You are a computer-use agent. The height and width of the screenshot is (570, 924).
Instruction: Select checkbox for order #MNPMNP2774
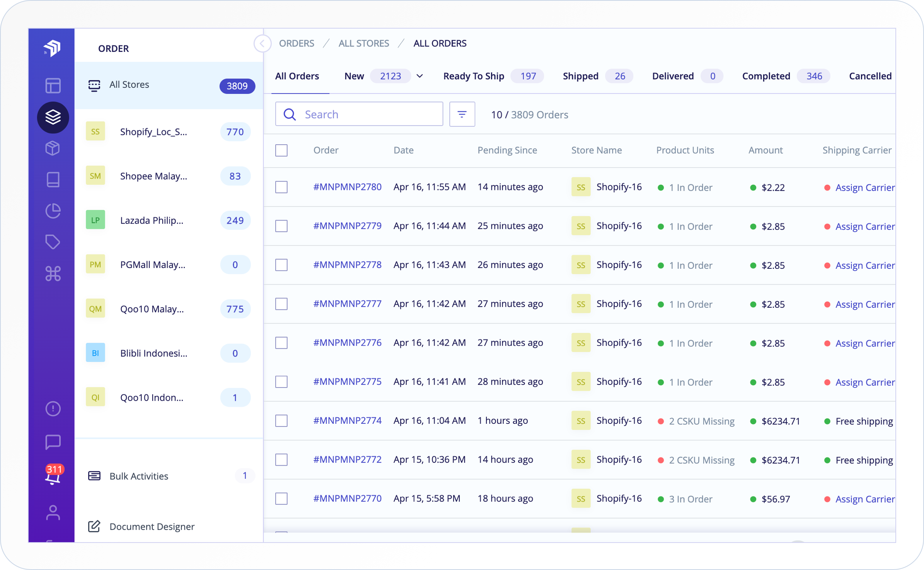click(281, 421)
